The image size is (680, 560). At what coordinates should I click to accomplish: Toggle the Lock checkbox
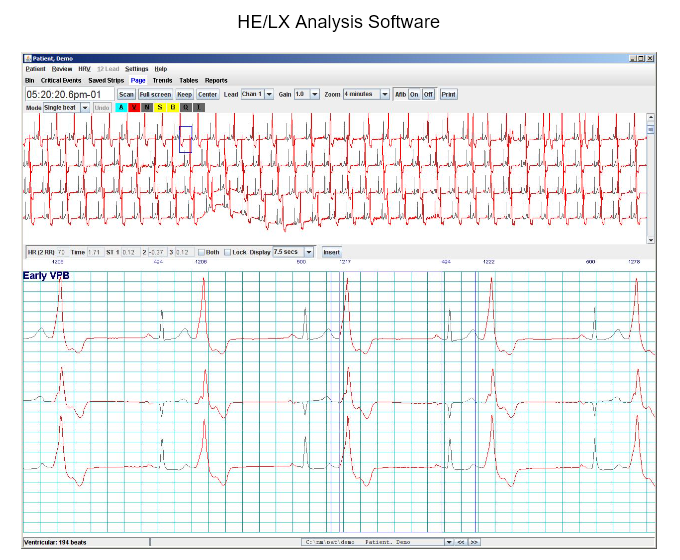coord(227,252)
